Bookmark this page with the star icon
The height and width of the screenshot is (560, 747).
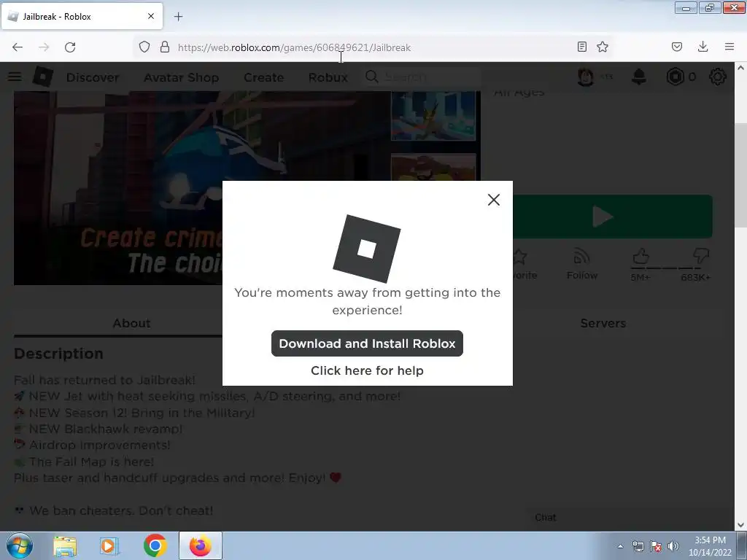click(603, 47)
